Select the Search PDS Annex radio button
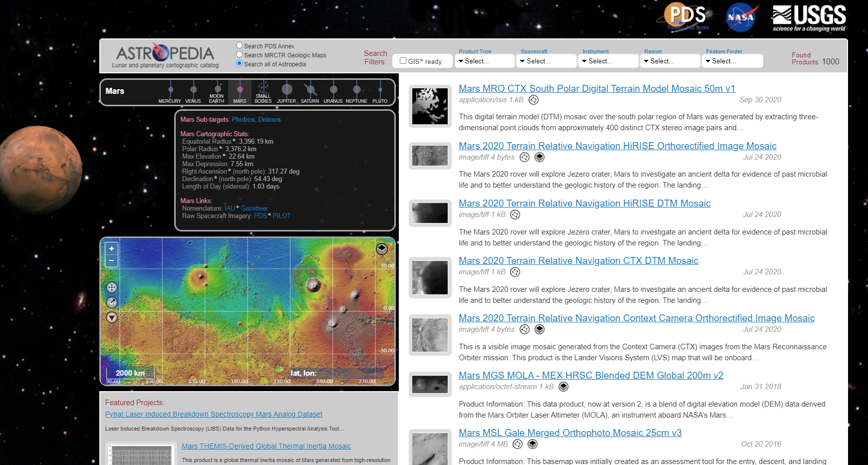This screenshot has width=868, height=465. [240, 45]
